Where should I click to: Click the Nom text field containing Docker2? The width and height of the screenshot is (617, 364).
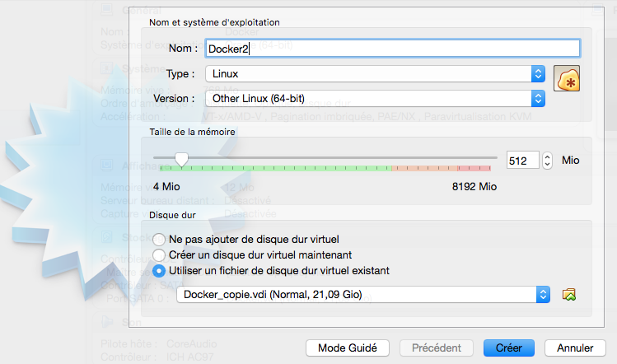tap(392, 49)
